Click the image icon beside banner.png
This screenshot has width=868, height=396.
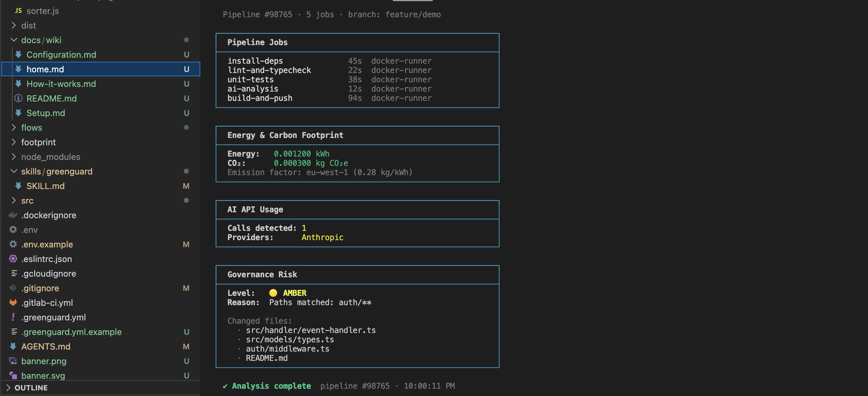[13, 361]
